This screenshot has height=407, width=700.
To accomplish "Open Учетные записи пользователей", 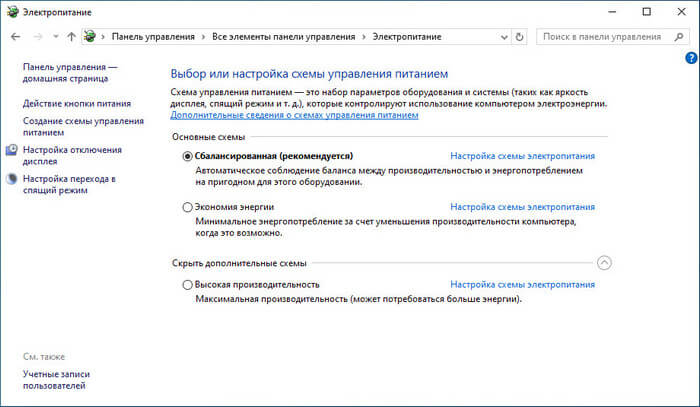I will coord(56,380).
